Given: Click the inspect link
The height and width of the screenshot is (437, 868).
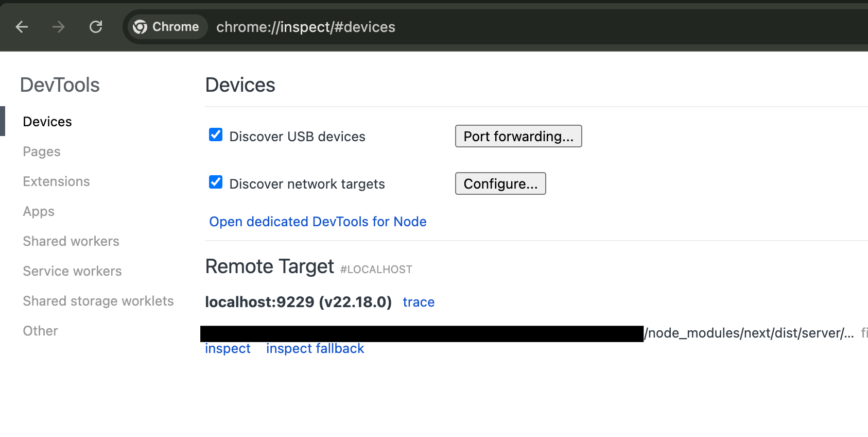Looking at the screenshot, I should 228,349.
